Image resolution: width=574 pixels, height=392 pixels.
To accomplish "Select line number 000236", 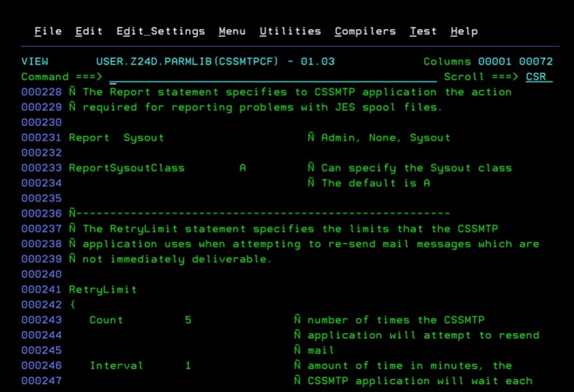I will 41,213.
